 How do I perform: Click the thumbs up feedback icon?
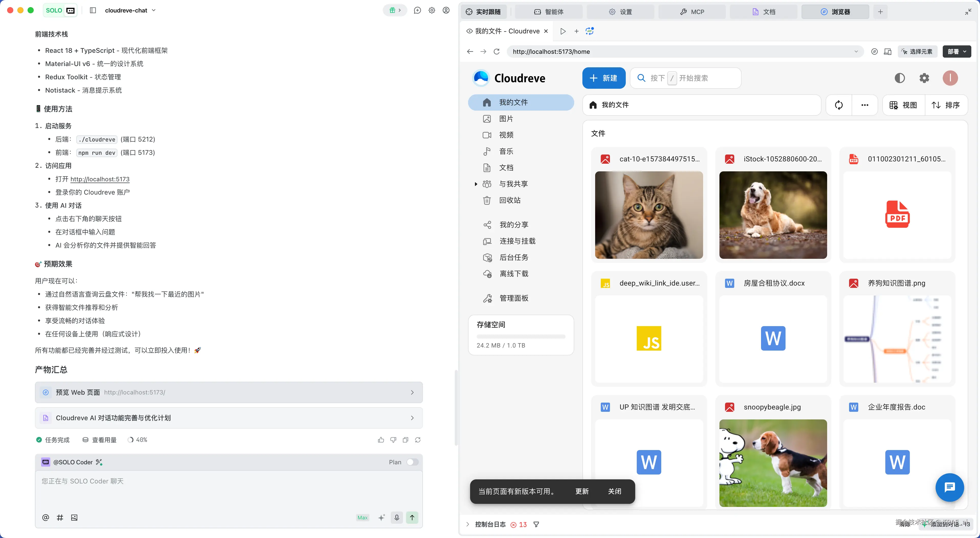381,440
